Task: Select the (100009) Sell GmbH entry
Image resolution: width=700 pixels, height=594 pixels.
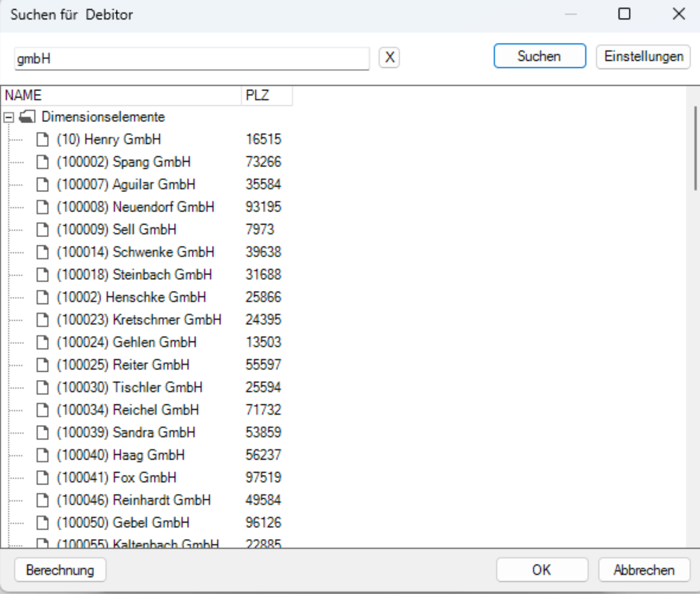Action: (117, 230)
